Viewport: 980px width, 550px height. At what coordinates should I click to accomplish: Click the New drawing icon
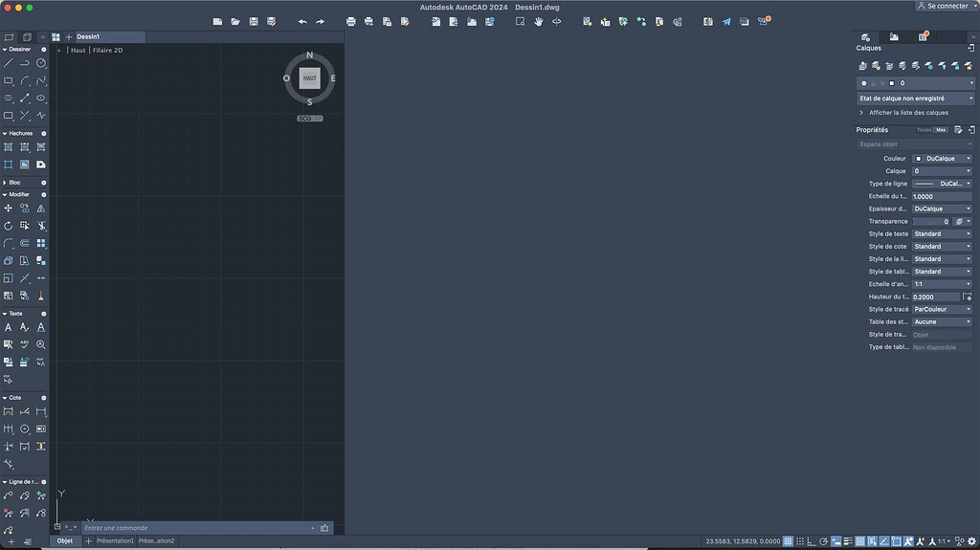click(217, 21)
